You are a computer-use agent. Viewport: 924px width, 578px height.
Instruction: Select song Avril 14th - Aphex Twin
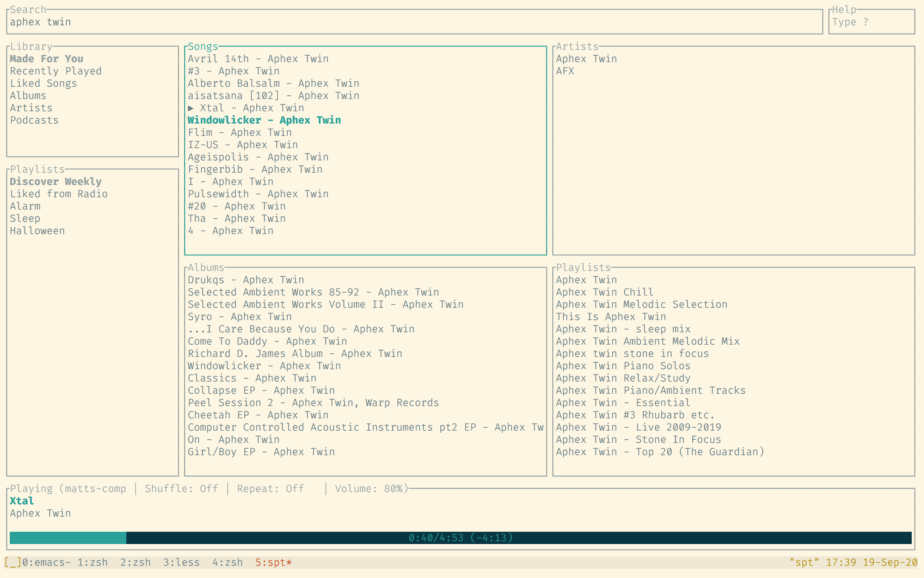coord(258,59)
